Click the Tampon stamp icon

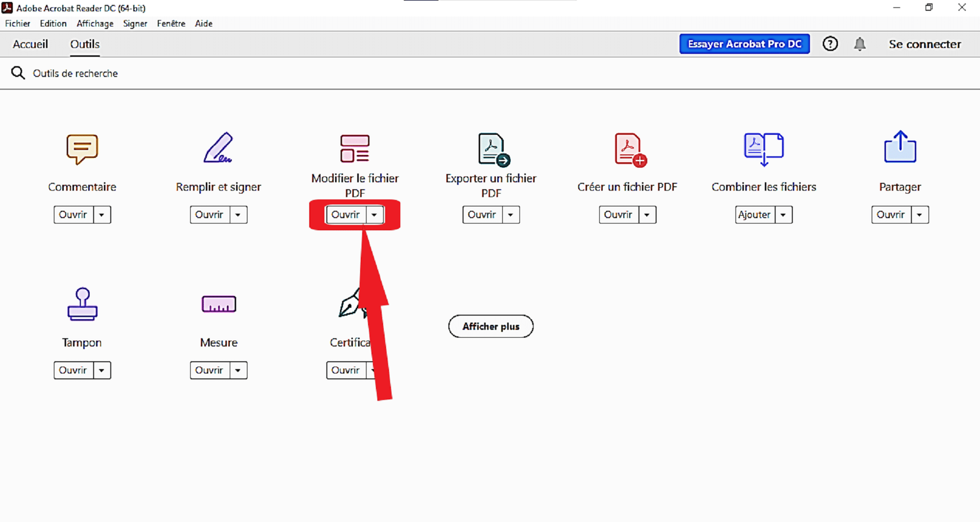pyautogui.click(x=82, y=304)
